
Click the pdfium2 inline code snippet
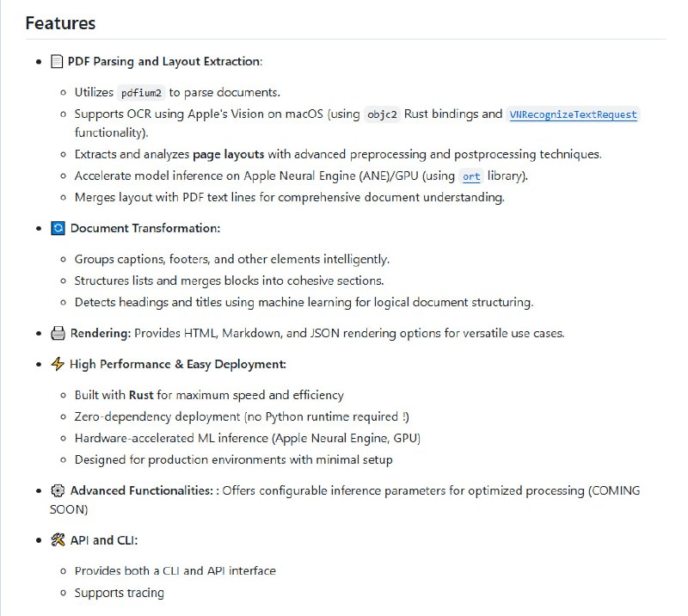(x=141, y=93)
